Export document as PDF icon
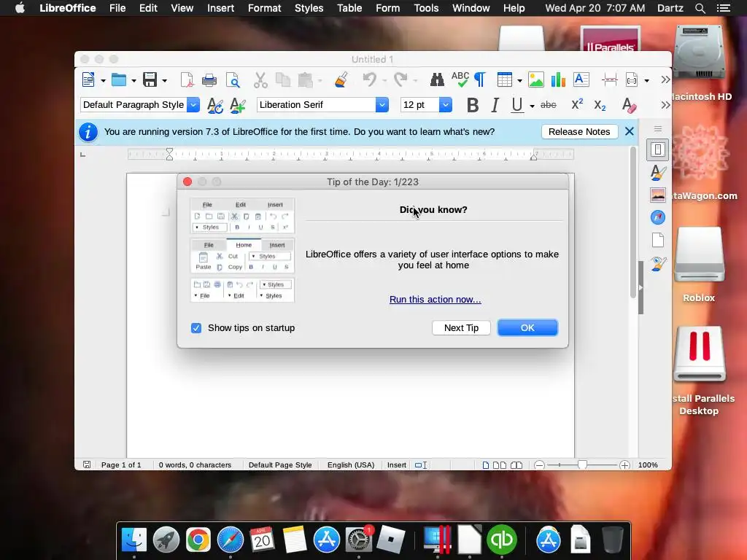 pyautogui.click(x=187, y=79)
